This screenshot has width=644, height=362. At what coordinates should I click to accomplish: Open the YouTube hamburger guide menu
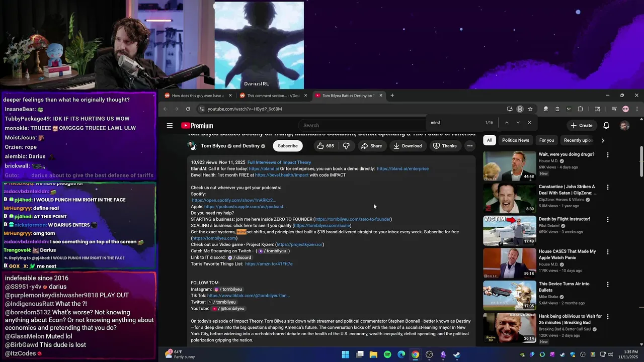[x=170, y=125]
